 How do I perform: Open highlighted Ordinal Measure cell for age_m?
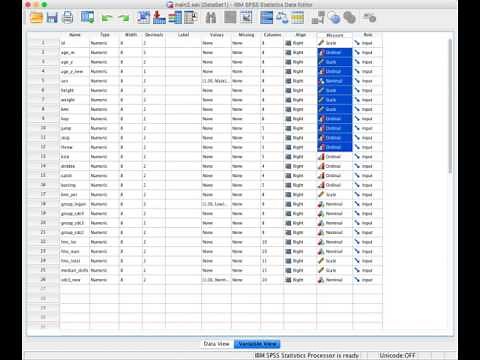coord(335,52)
